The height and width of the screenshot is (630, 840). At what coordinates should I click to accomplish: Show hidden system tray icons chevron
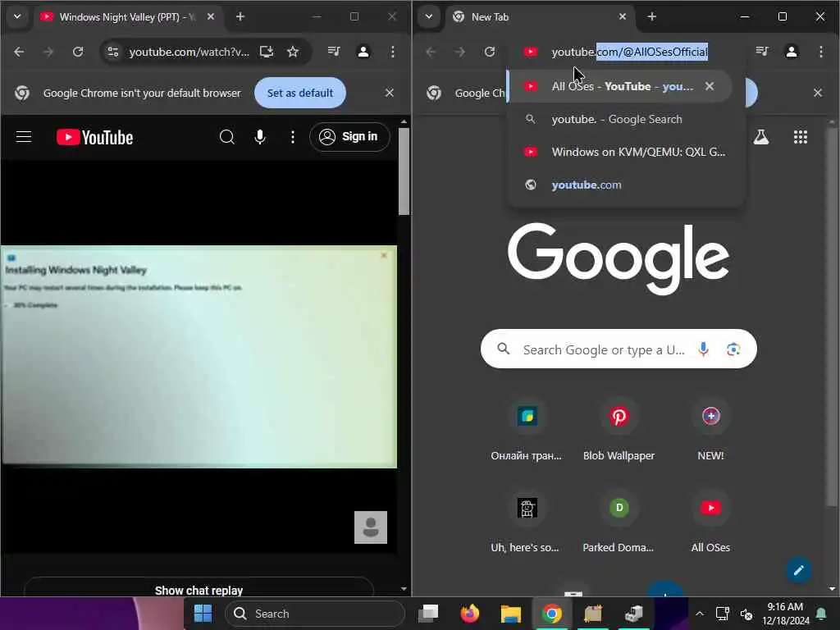coord(700,614)
